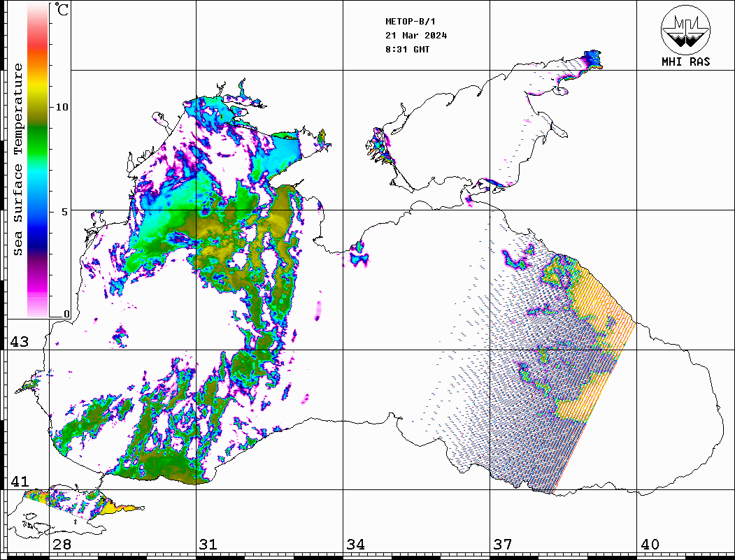Pick the cyan band of temperature colorbar
The width and height of the screenshot is (735, 560).
[x=38, y=174]
